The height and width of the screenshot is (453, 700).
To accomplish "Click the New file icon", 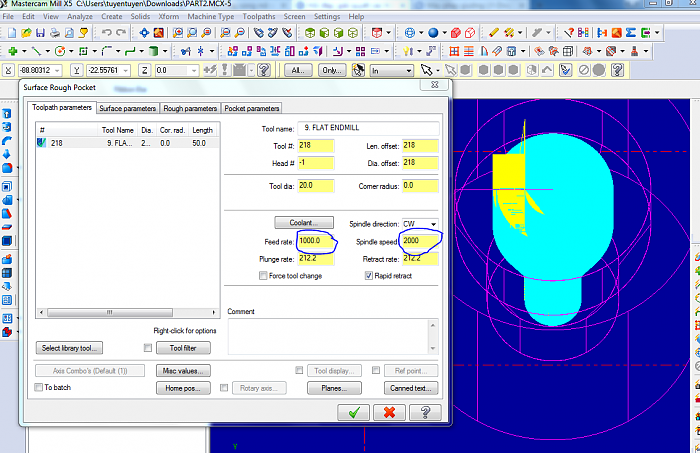I will pos(12,33).
